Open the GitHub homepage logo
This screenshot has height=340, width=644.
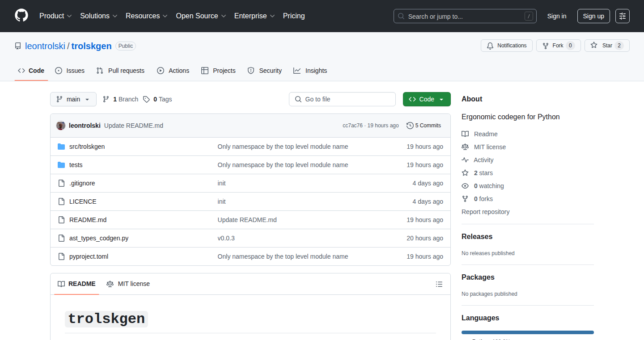pyautogui.click(x=21, y=16)
